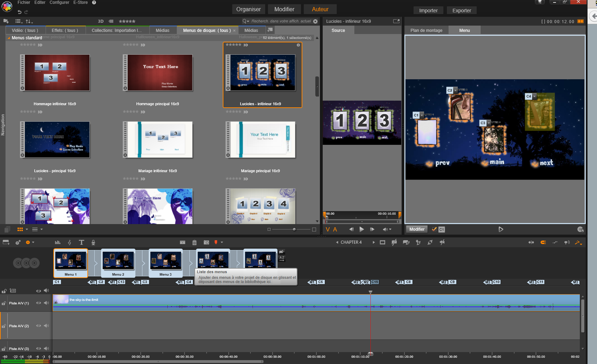Start voice-over microphone tool
Viewport: 597px width, 364px height.
tap(93, 242)
